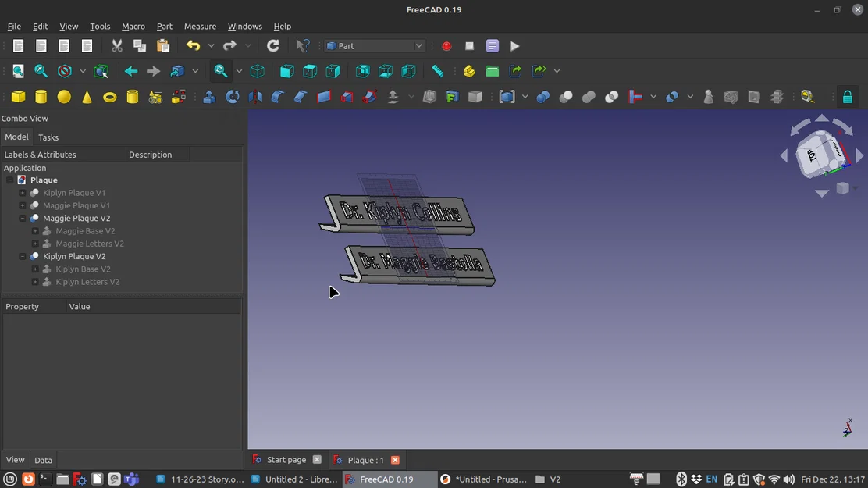Switch to the Tasks tab
Image resolution: width=868 pixels, height=488 pixels.
pyautogui.click(x=48, y=137)
